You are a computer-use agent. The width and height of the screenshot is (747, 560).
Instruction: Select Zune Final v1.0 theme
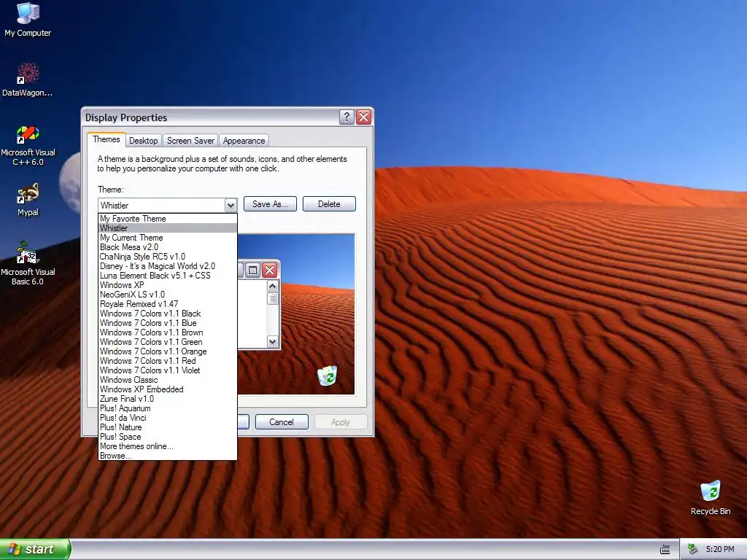[168, 399]
